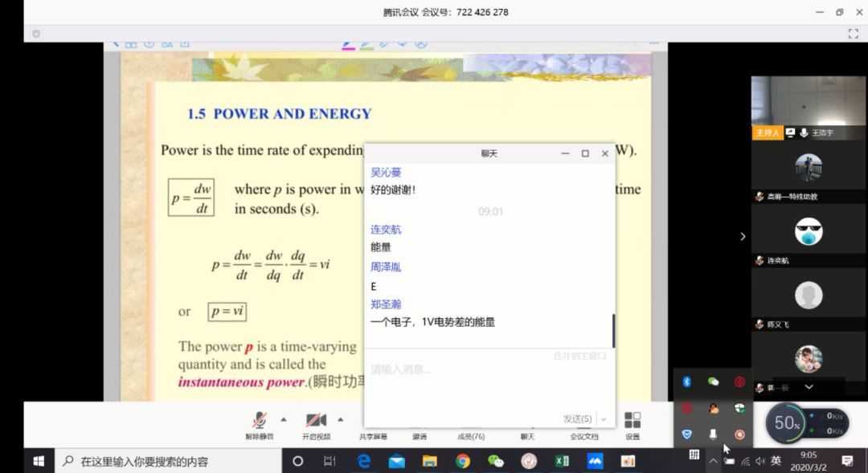Viewport: 868px width, 473px height.
Task: Select sender name 连奕航 in chat
Action: tap(386, 230)
